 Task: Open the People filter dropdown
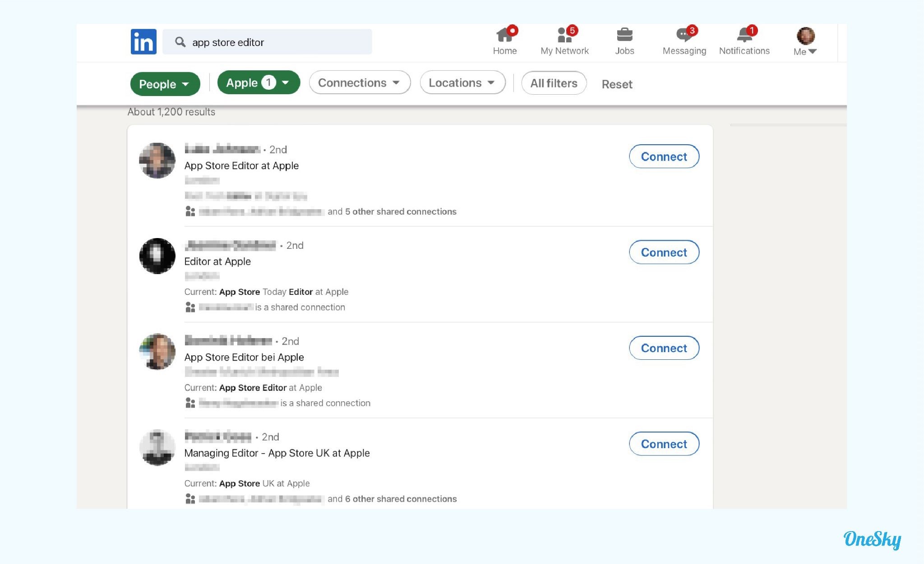pos(165,84)
